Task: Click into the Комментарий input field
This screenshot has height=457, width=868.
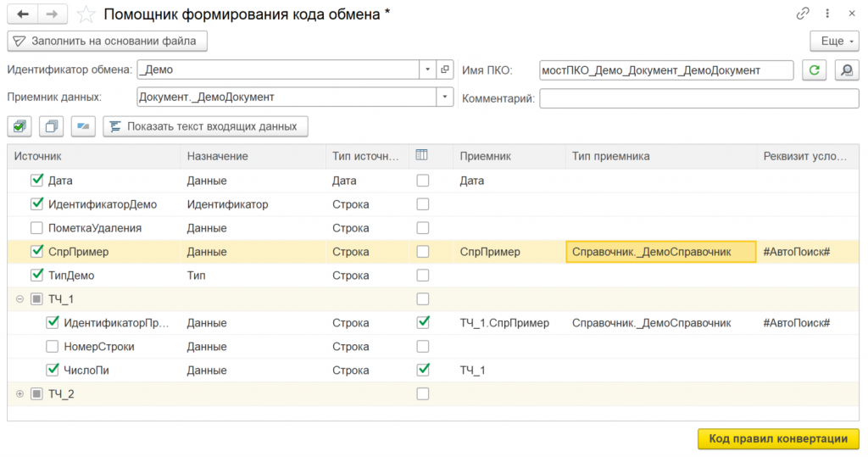Action: 699,99
